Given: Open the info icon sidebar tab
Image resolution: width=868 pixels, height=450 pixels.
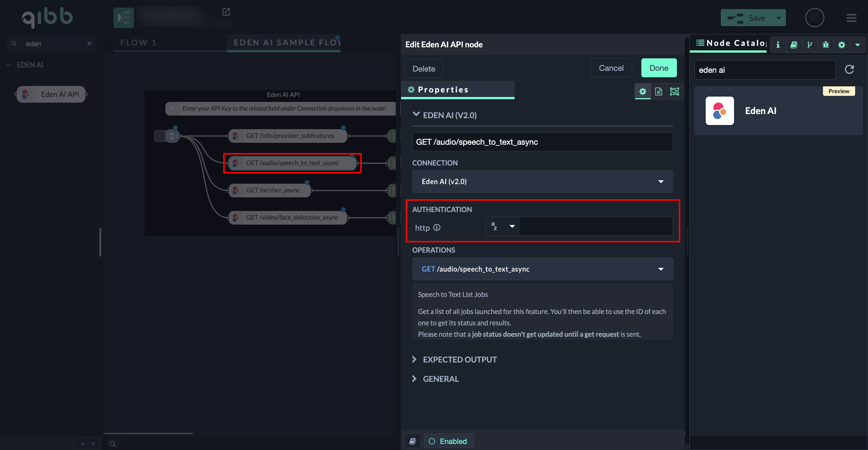Looking at the screenshot, I should coord(778,45).
